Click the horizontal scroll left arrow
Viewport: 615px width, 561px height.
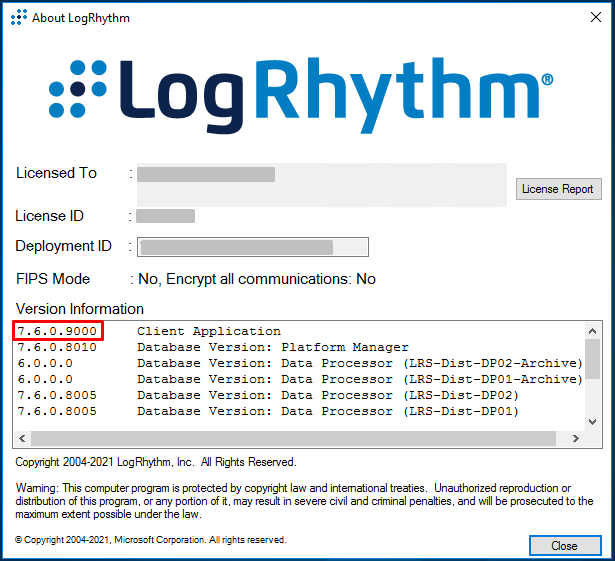[x=23, y=439]
